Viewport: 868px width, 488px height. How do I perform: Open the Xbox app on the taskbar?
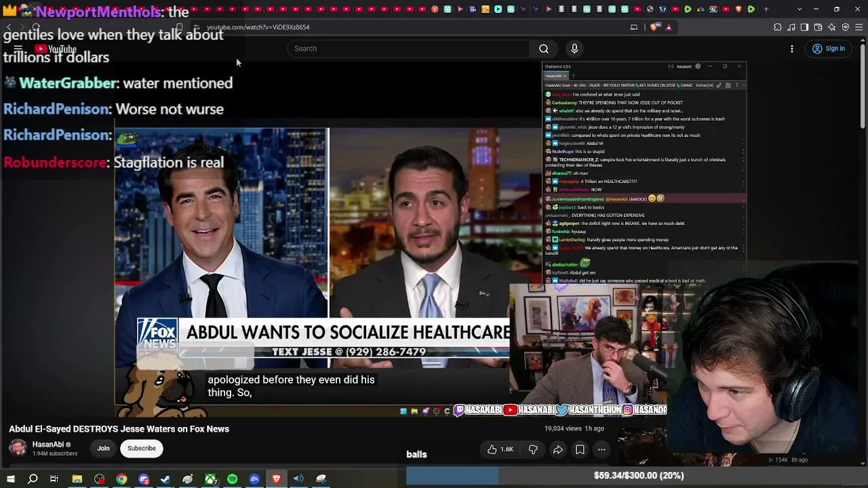tap(211, 479)
